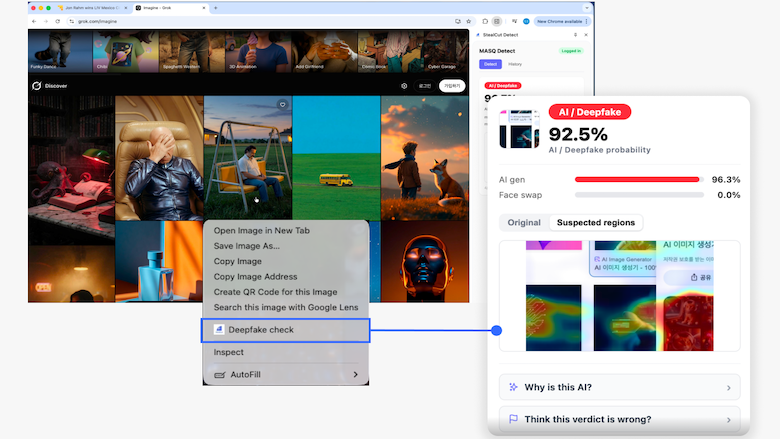Select Copy Image Address
Screen dimensions: 780x439
[255, 277]
